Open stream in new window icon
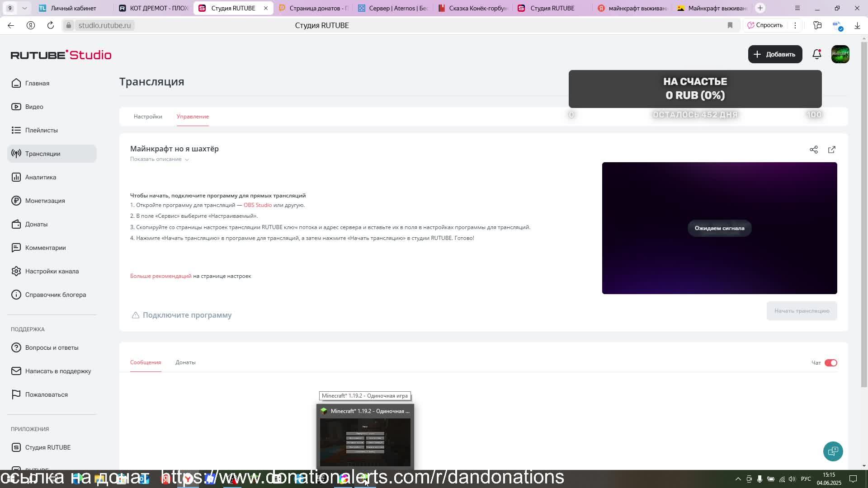The width and height of the screenshot is (868, 488). tap(832, 150)
